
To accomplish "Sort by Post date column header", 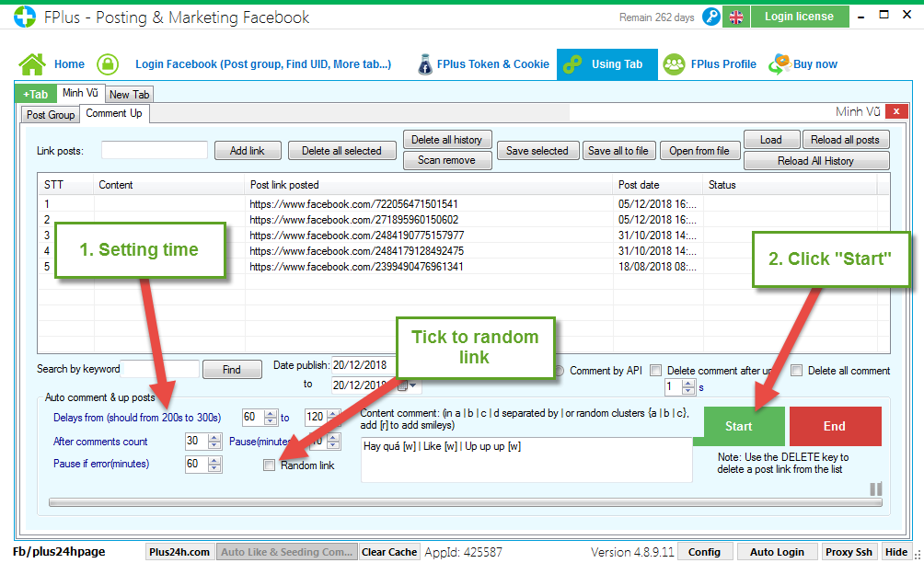I will (657, 185).
